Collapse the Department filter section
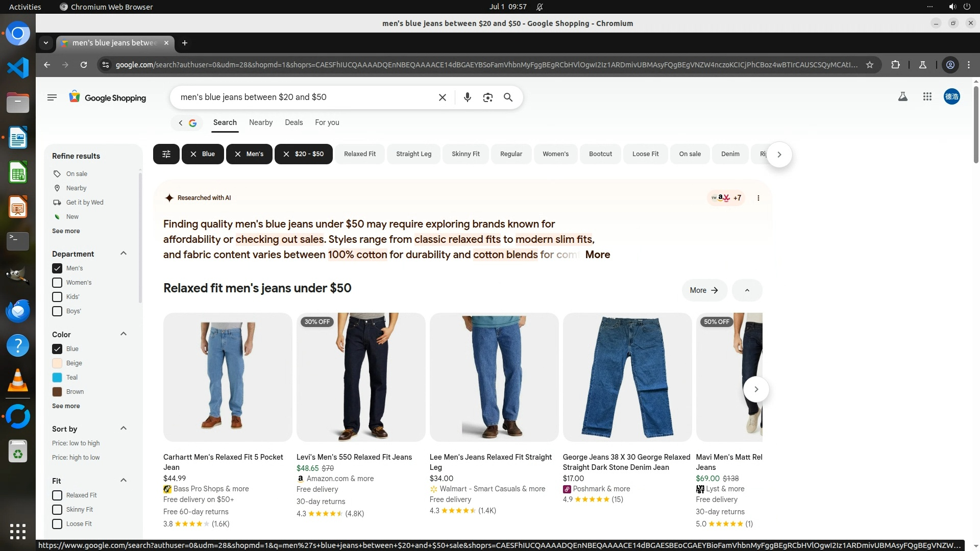This screenshot has width=980, height=551. 123,254
